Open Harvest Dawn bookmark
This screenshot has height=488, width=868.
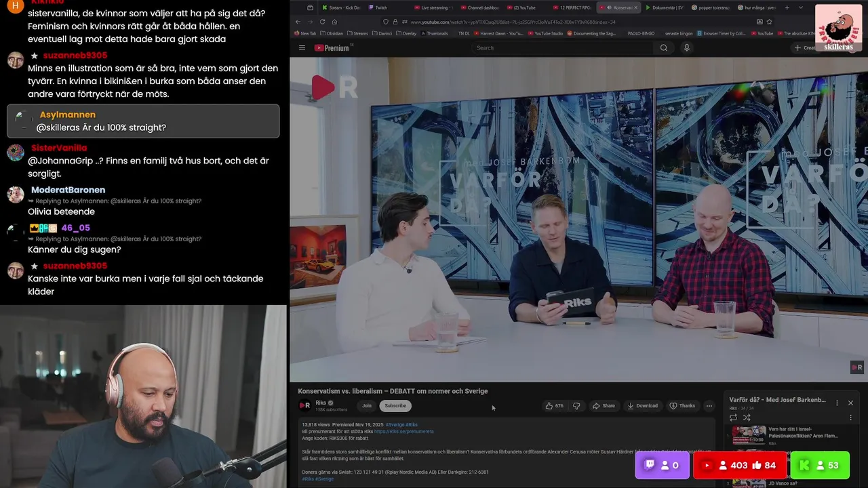click(x=498, y=33)
